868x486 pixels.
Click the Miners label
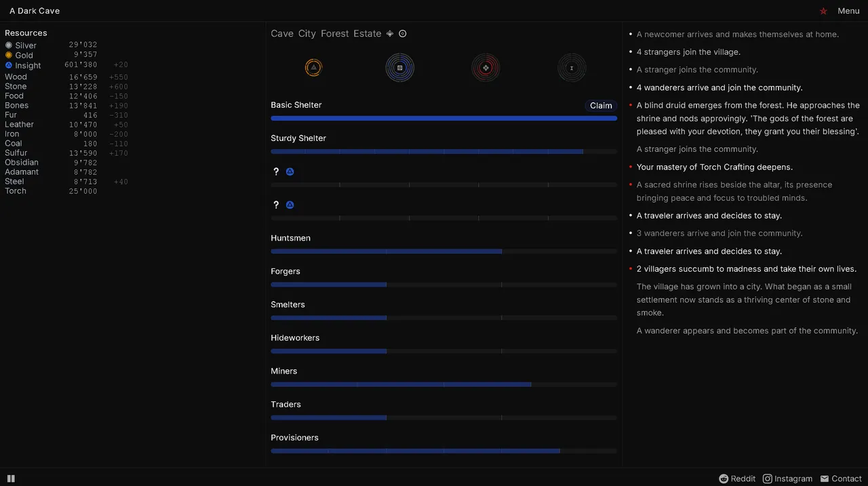click(x=284, y=371)
